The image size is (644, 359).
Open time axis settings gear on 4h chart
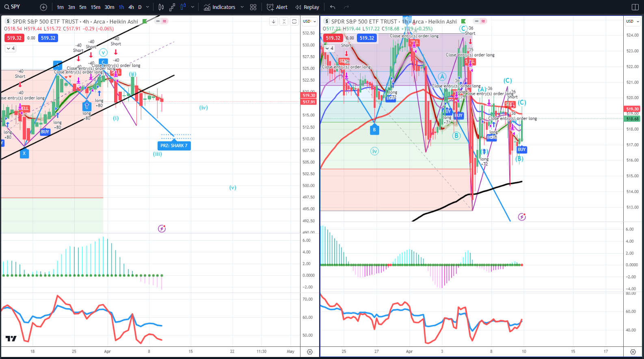310,352
